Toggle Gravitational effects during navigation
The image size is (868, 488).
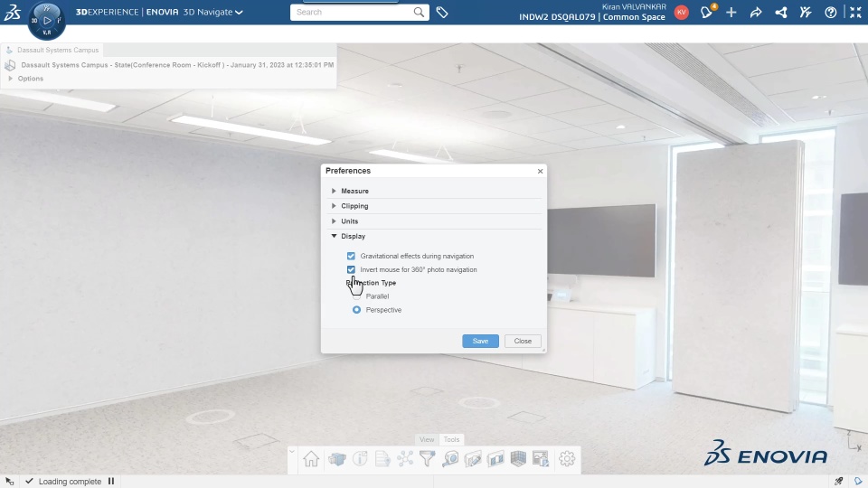351,256
